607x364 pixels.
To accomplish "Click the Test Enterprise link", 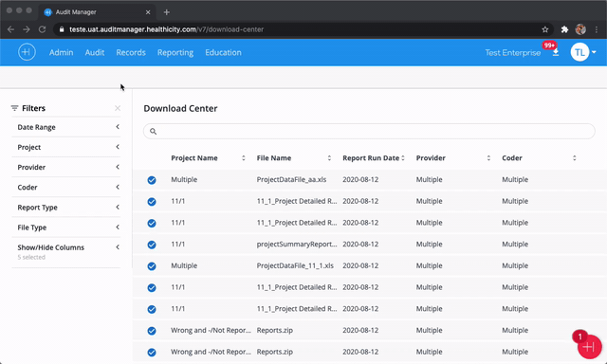I will (x=513, y=52).
